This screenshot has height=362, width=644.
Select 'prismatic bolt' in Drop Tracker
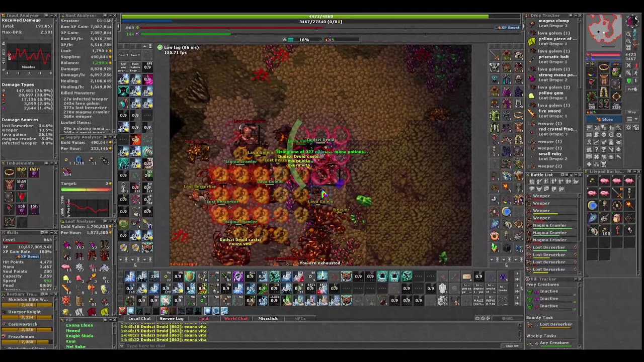[x=553, y=57]
